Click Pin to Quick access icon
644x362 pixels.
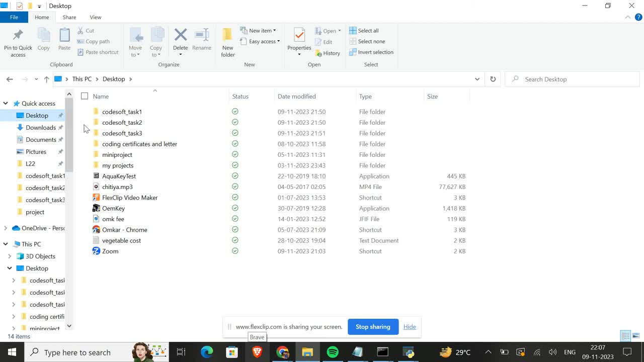(x=18, y=35)
